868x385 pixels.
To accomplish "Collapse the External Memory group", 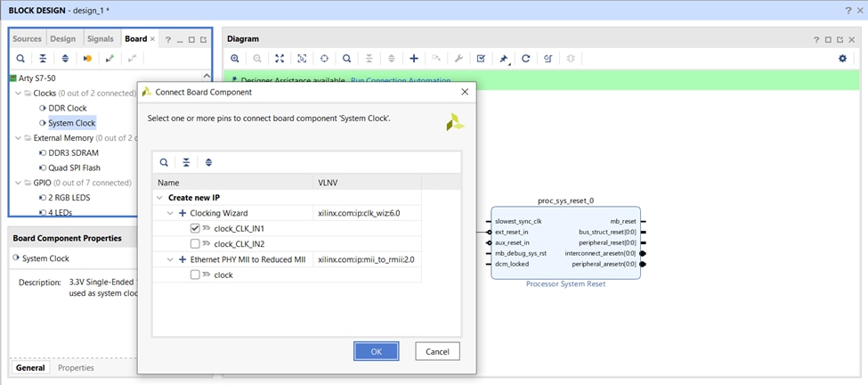I will coord(17,138).
